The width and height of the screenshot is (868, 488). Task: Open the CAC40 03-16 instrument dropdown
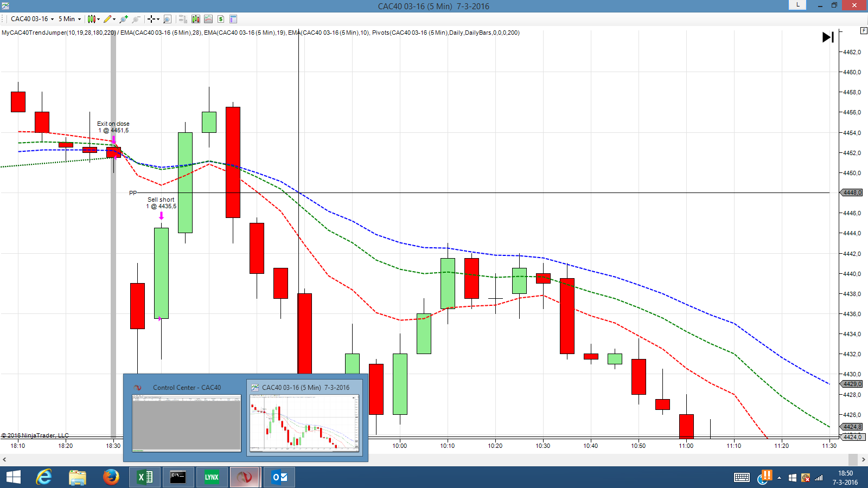coord(32,19)
